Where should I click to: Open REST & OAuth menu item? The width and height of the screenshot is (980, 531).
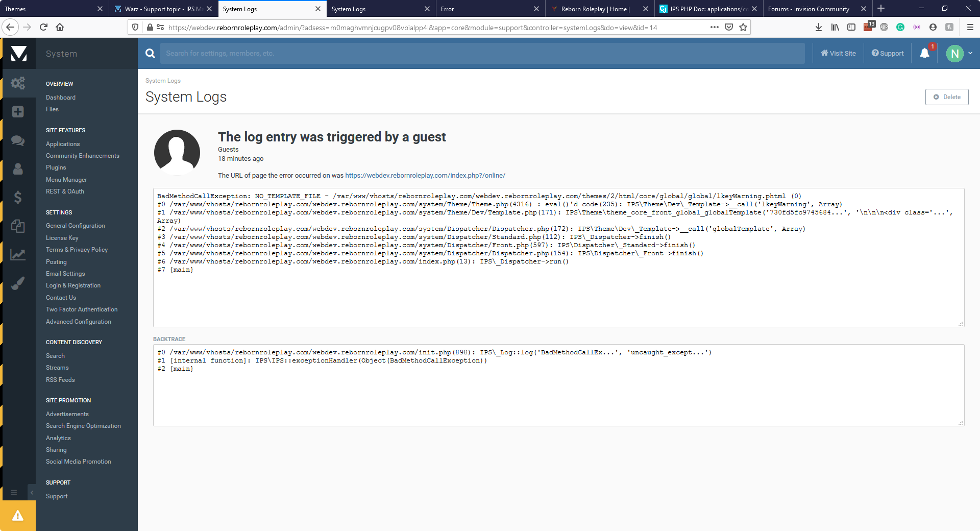point(65,191)
